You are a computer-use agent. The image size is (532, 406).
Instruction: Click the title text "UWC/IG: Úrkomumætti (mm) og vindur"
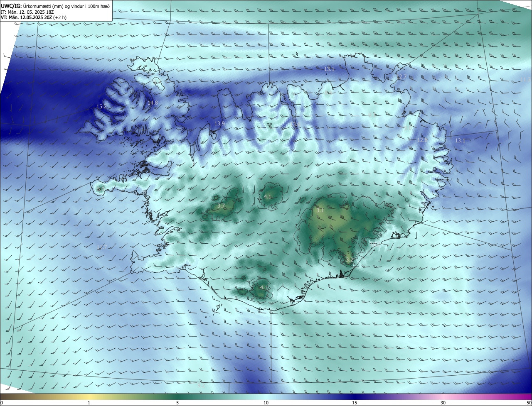pyautogui.click(x=43, y=5)
